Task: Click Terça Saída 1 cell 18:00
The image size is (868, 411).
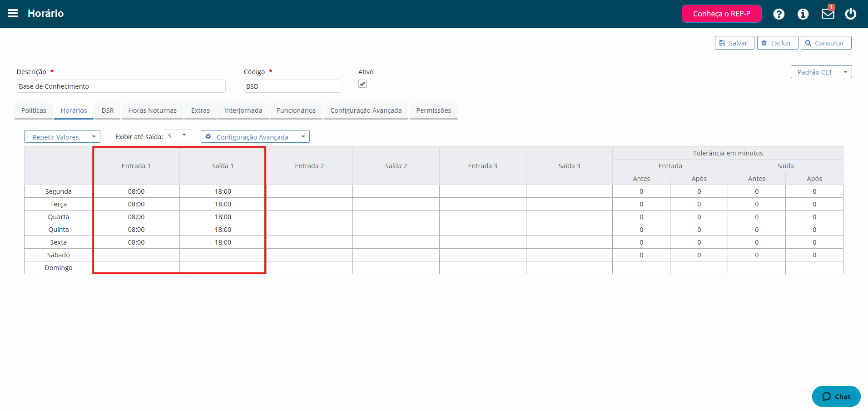Action: [223, 204]
